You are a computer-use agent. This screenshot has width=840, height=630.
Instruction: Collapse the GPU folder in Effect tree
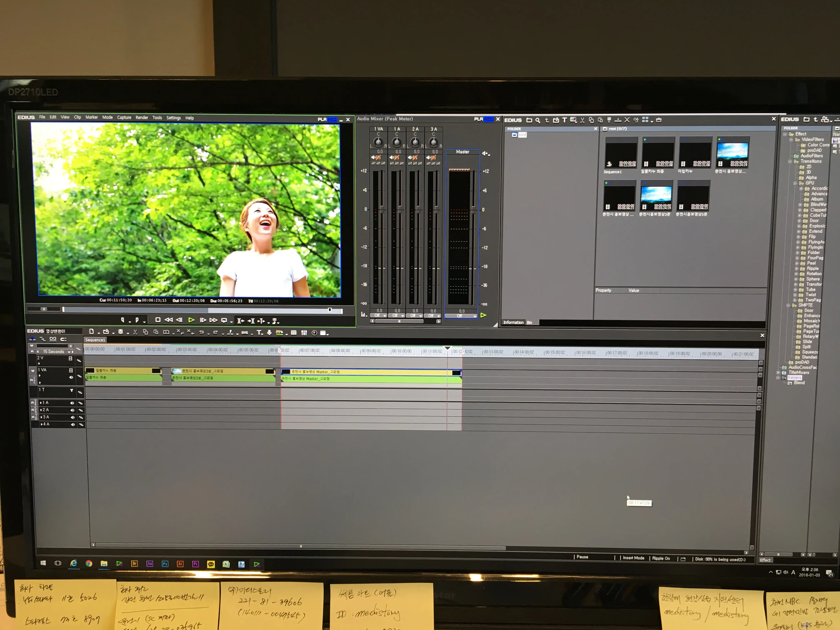pos(795,183)
